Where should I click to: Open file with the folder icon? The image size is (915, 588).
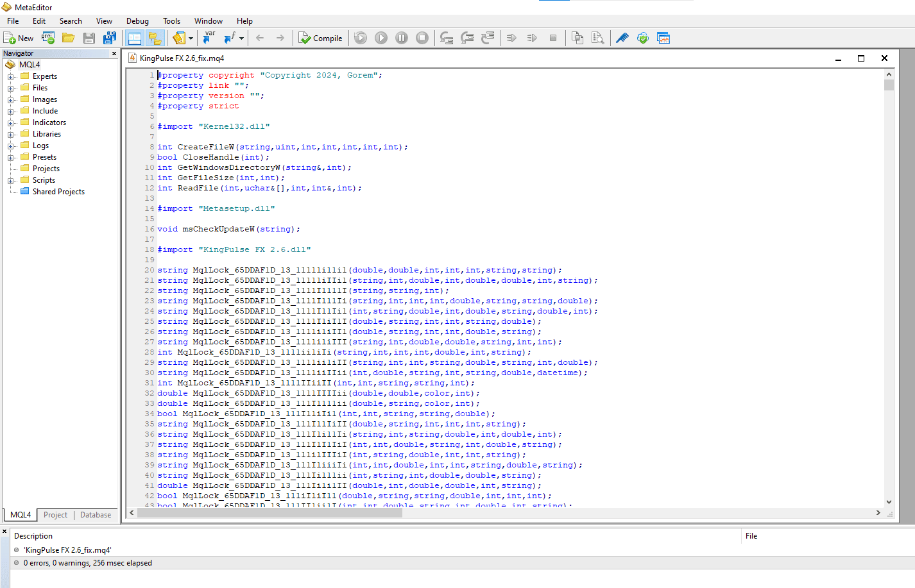click(x=68, y=38)
